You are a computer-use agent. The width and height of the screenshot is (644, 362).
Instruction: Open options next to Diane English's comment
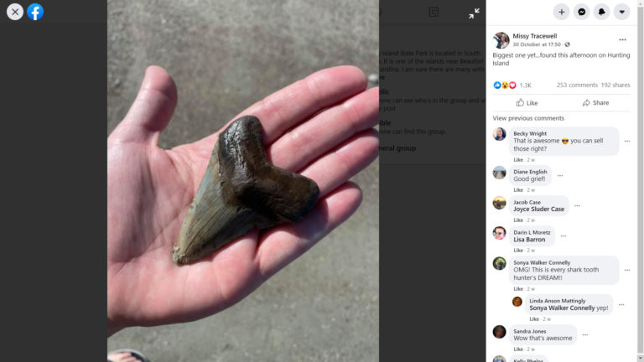(x=560, y=176)
